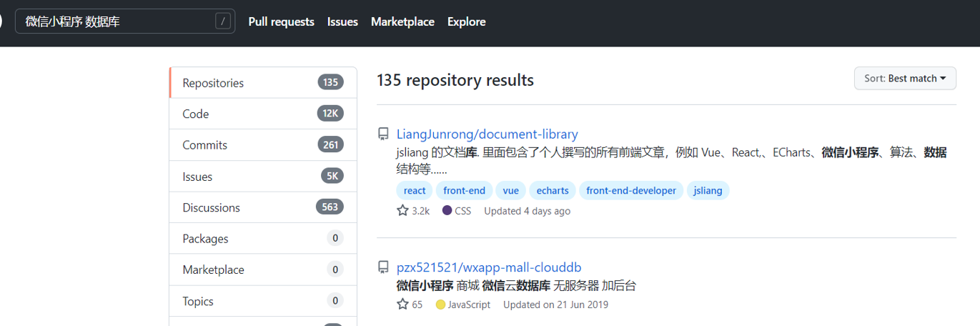The image size is (980, 326).
Task: Click the 135 repositories count badge
Action: 330,83
